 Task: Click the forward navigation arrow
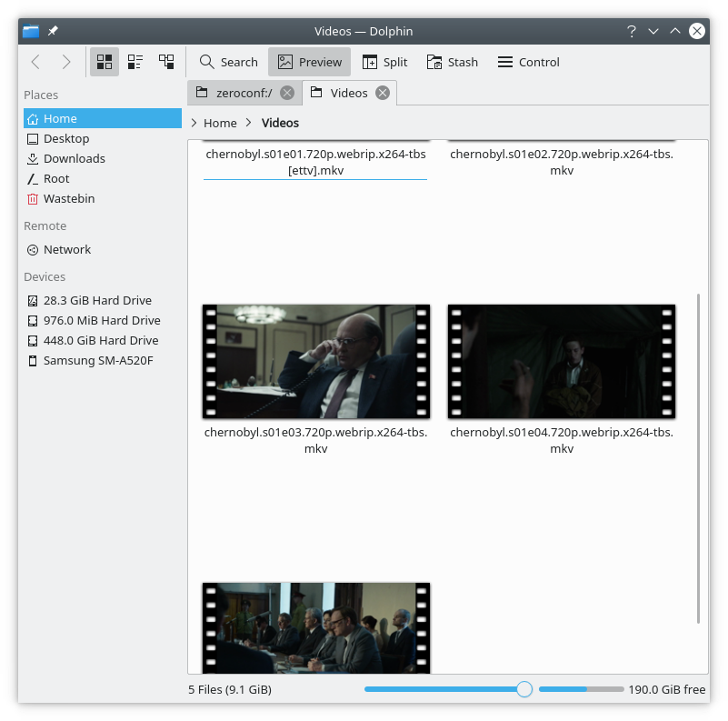(66, 62)
